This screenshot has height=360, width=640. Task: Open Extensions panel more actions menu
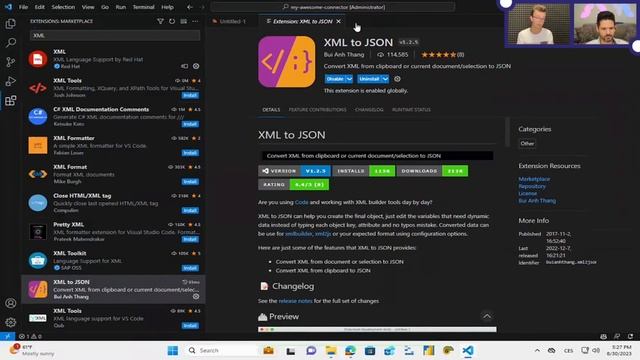tap(196, 21)
